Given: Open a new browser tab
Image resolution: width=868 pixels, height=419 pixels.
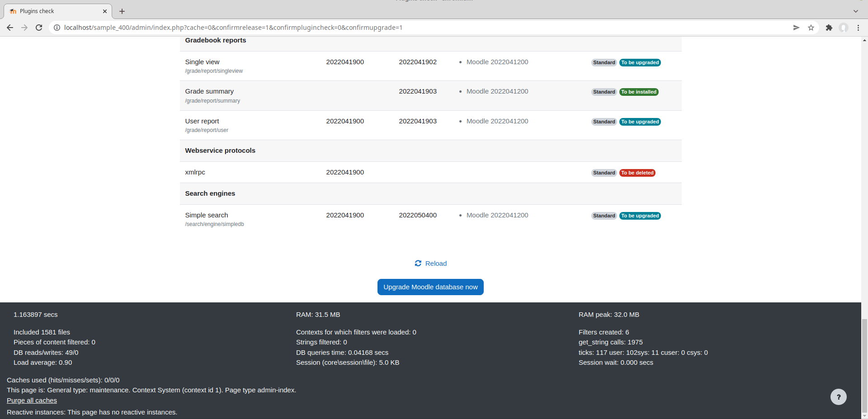Looking at the screenshot, I should 122,11.
